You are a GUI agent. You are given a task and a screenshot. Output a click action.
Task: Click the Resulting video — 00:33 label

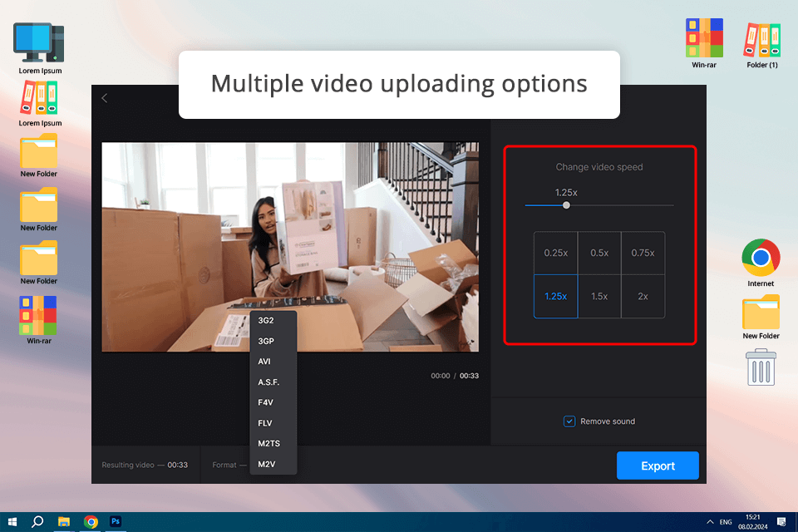pyautogui.click(x=145, y=465)
